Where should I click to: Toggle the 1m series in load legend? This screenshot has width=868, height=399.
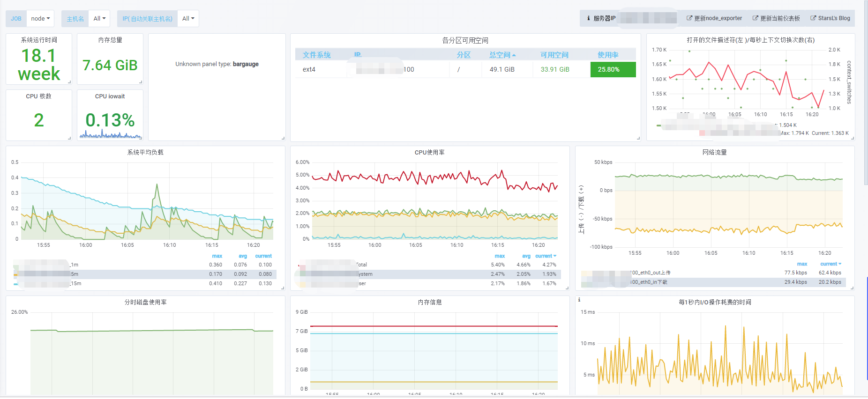[75, 265]
